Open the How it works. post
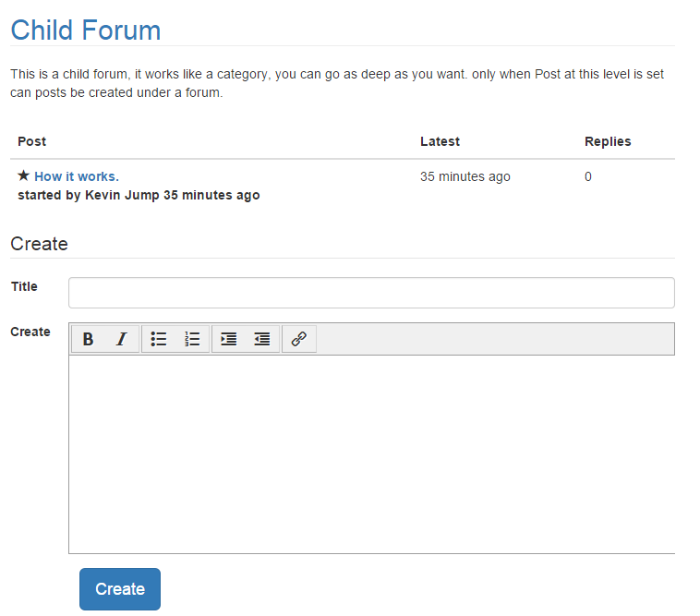 click(x=77, y=176)
